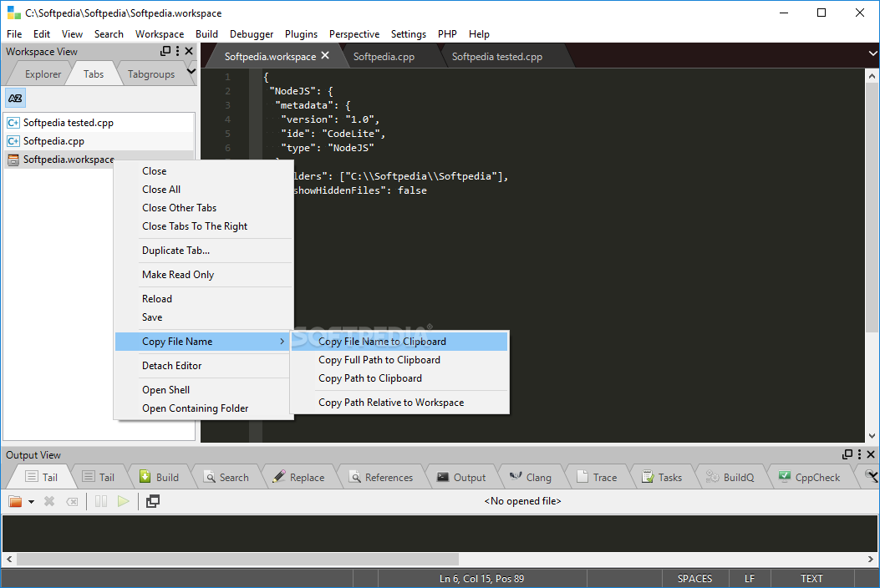Select Copy Full Path to Clipboard

pos(399,360)
